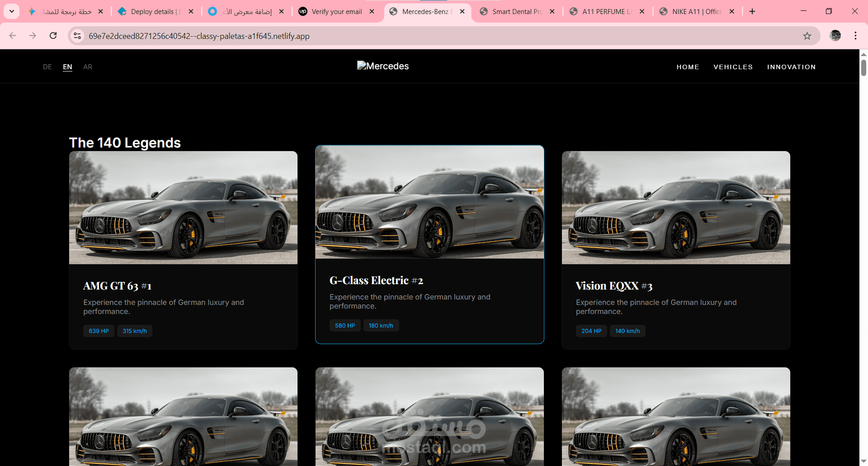Viewport: 868px width, 466px height.
Task: Open the tab search dropdown arrow
Action: click(12, 11)
